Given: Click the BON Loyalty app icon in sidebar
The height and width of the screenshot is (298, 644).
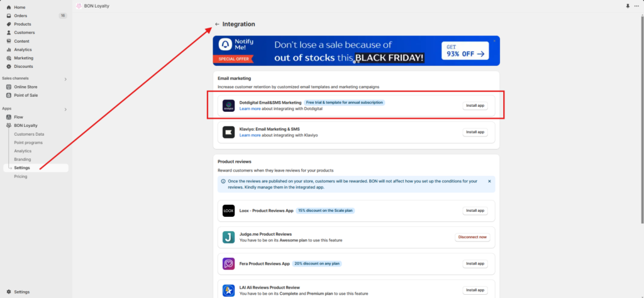Looking at the screenshot, I should pyautogui.click(x=9, y=126).
